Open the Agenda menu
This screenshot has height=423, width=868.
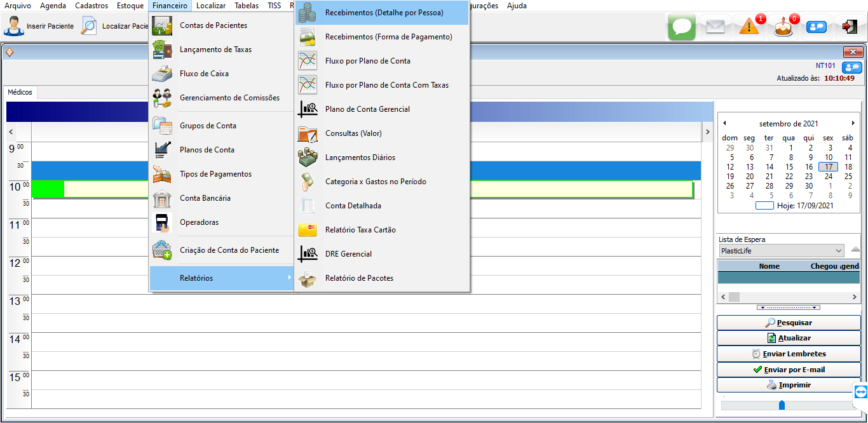coord(53,6)
